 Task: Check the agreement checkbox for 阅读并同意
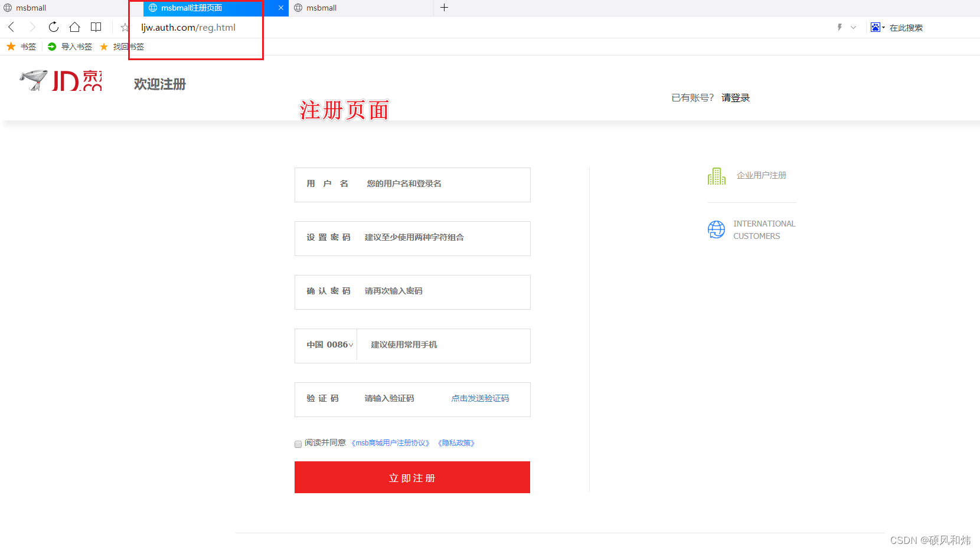(298, 444)
